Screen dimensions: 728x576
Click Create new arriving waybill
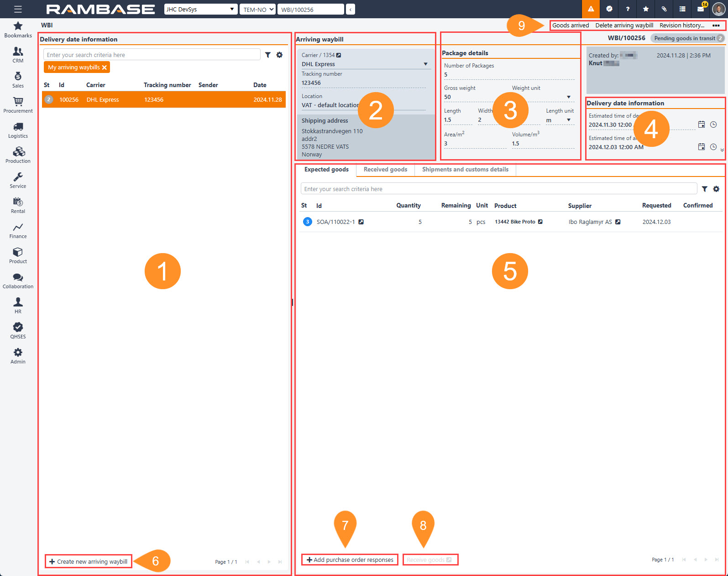pyautogui.click(x=89, y=561)
